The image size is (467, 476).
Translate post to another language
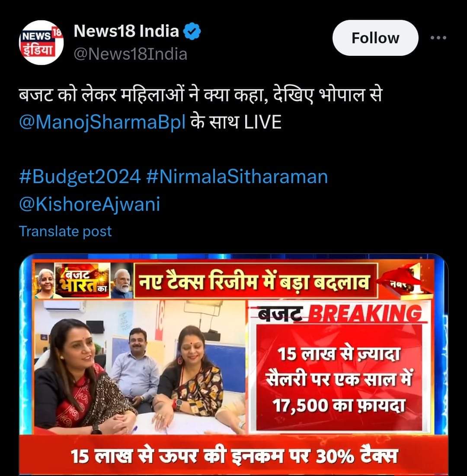click(65, 232)
